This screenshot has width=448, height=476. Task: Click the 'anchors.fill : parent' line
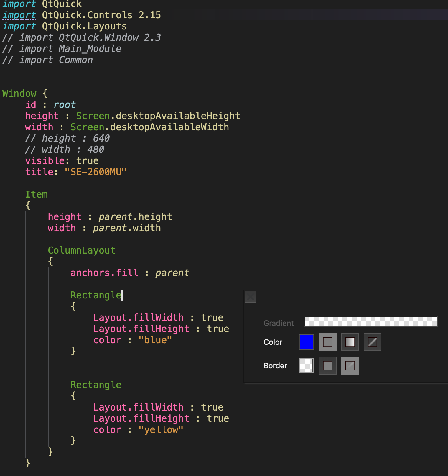[x=130, y=273]
